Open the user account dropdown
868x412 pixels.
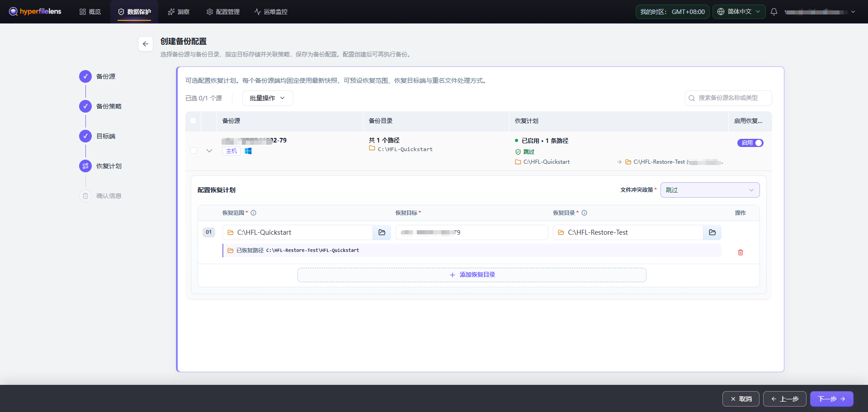(820, 12)
